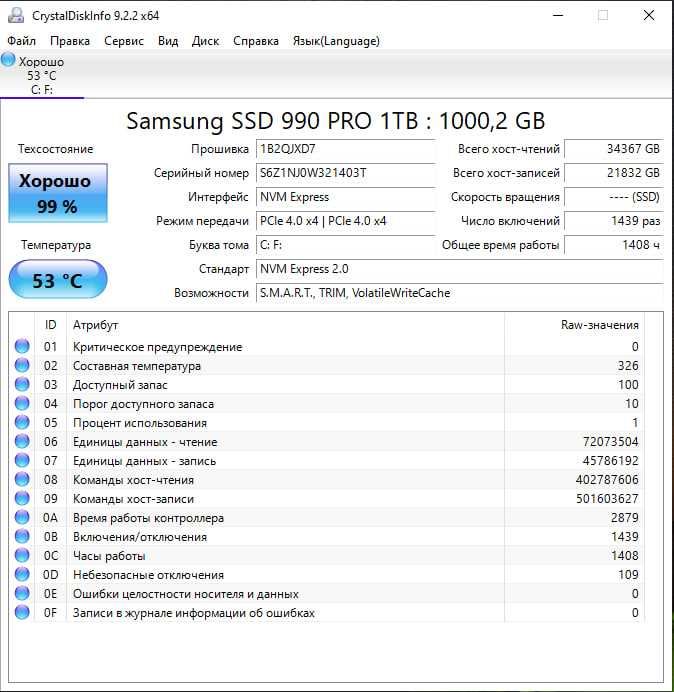The image size is (674, 692).
Task: Click the Атрибут column header
Action: 285,325
